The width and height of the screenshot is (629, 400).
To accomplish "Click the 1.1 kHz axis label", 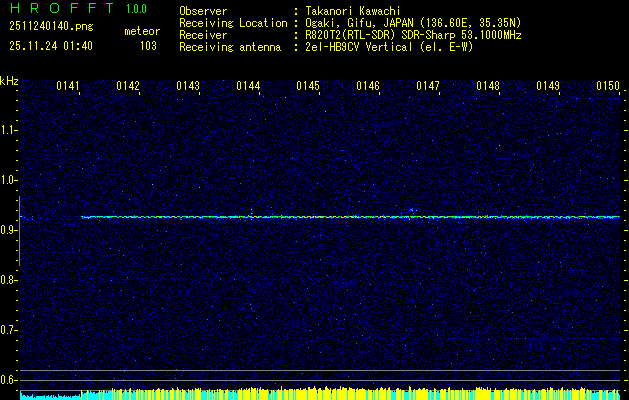I will coord(8,130).
